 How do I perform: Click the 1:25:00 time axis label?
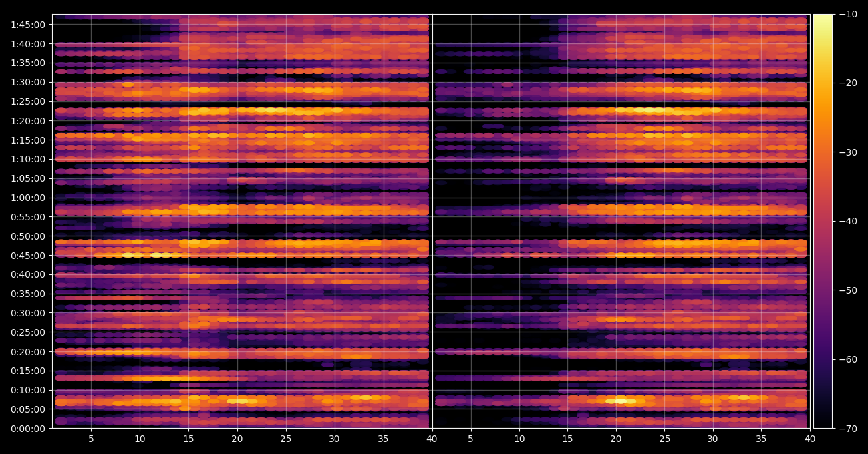tap(29, 101)
